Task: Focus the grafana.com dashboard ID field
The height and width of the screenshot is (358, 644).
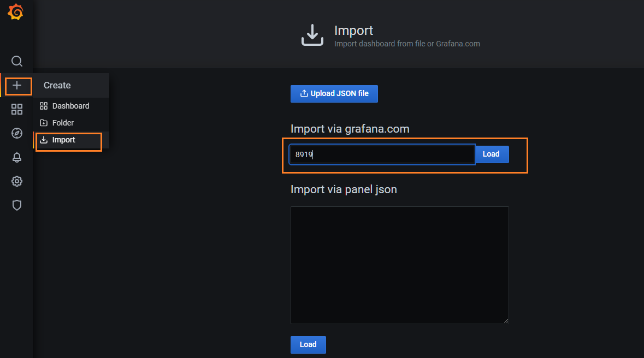Action: (382, 154)
